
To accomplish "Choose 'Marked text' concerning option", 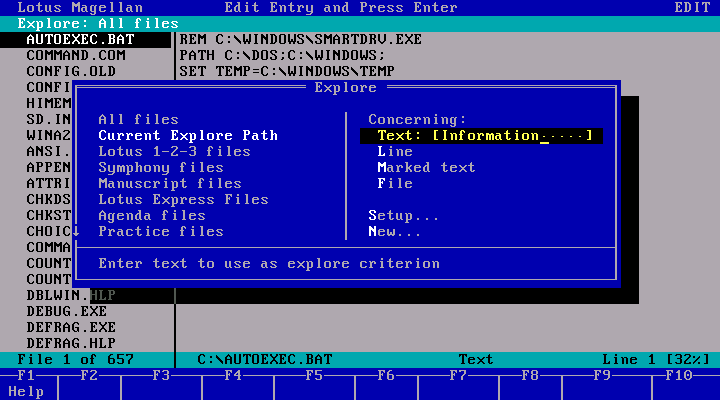I will 426,168.
